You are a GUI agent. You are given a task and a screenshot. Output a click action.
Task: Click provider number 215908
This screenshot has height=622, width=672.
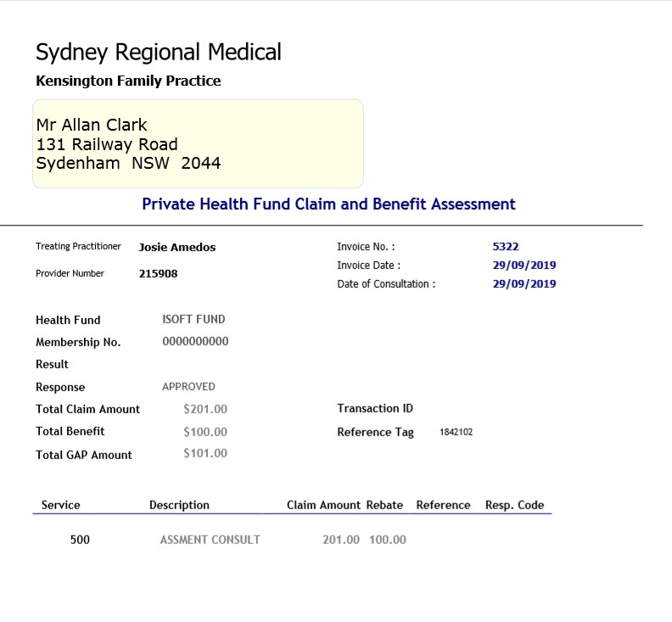(x=158, y=273)
